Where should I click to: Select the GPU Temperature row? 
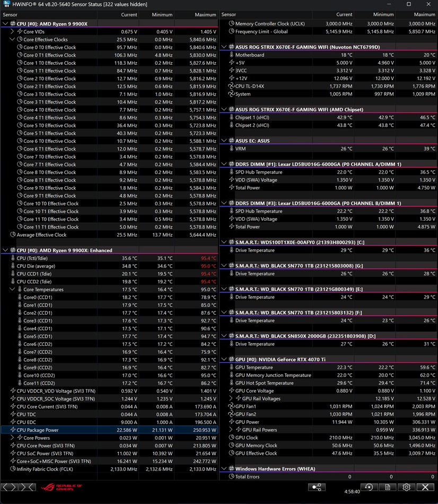click(x=328, y=368)
